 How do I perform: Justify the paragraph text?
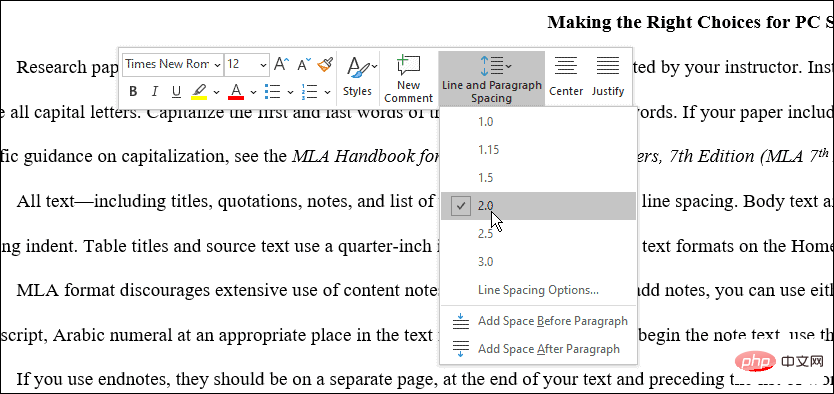point(607,78)
